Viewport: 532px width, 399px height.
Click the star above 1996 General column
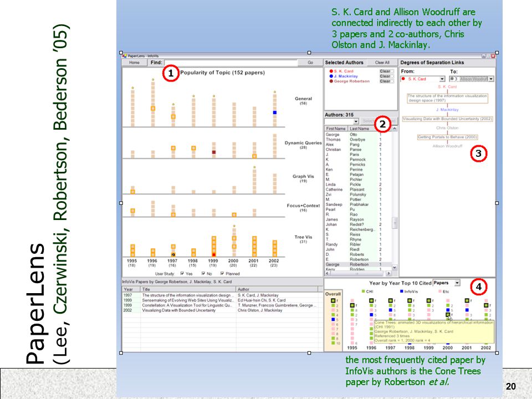[x=153, y=79]
